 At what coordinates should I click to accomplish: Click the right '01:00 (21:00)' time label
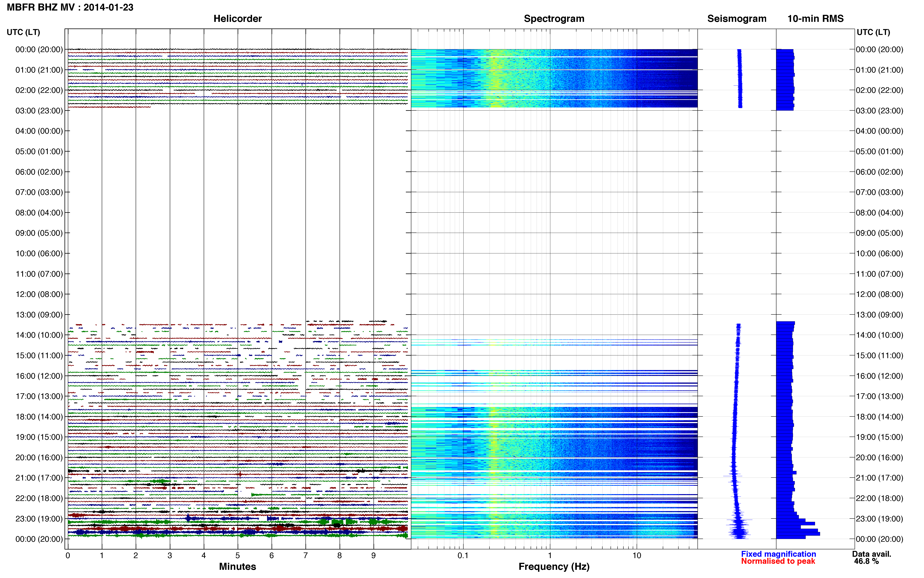pyautogui.click(x=879, y=70)
